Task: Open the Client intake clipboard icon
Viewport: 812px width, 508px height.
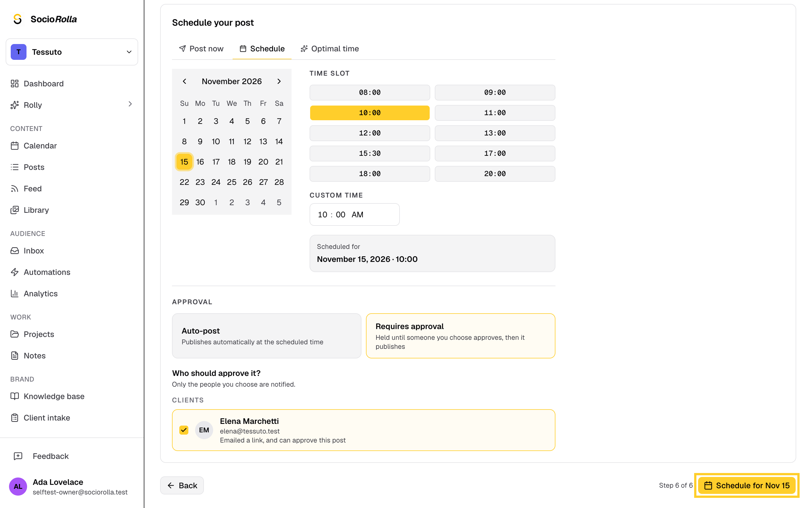Action: click(14, 418)
